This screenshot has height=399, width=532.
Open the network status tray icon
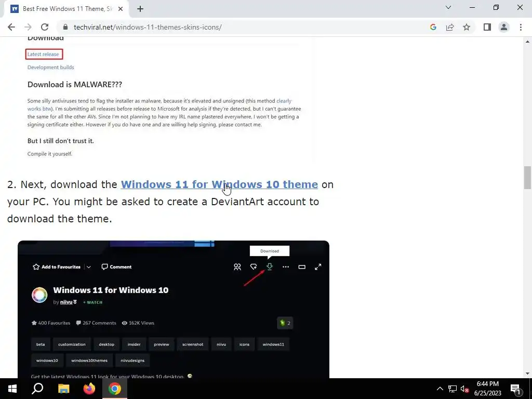click(453, 389)
